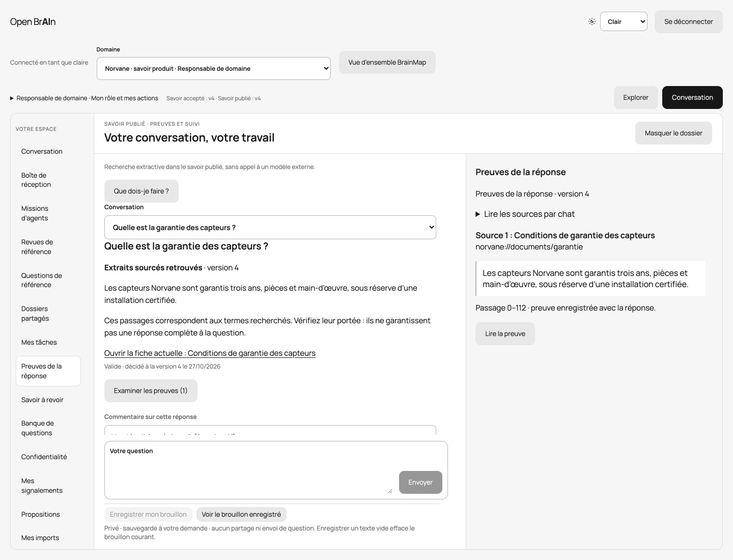Open Questions de référence
Screen dimensions: 733x560
[x=48, y=280]
